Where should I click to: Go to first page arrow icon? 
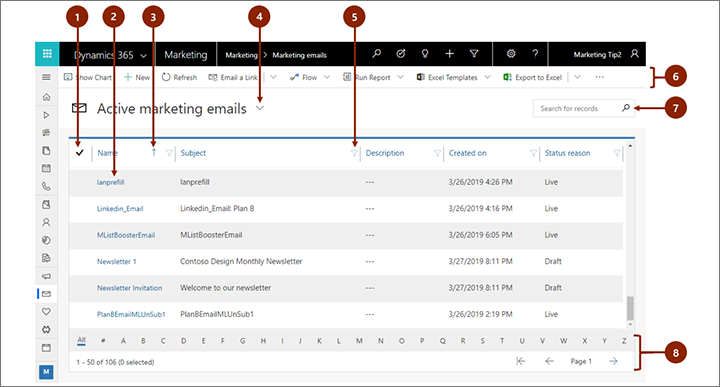(x=521, y=361)
